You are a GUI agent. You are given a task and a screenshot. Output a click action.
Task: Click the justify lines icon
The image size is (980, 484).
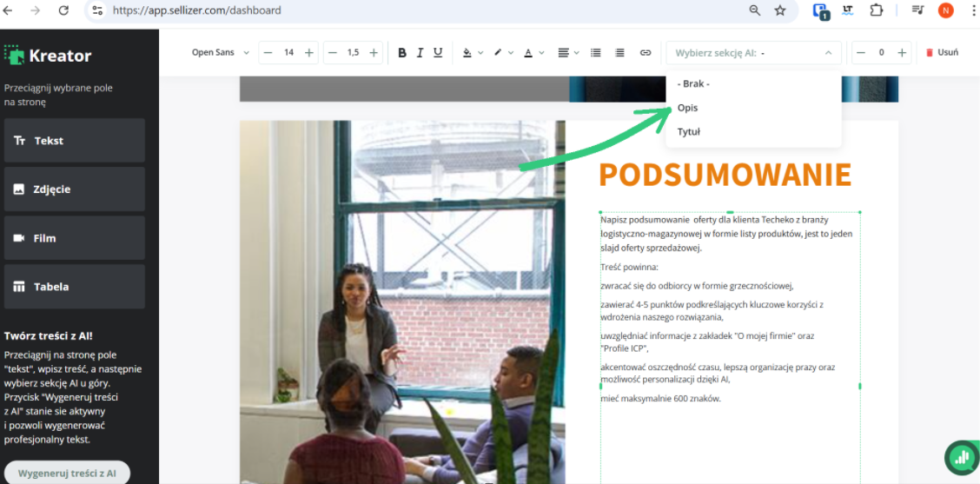[x=619, y=53]
